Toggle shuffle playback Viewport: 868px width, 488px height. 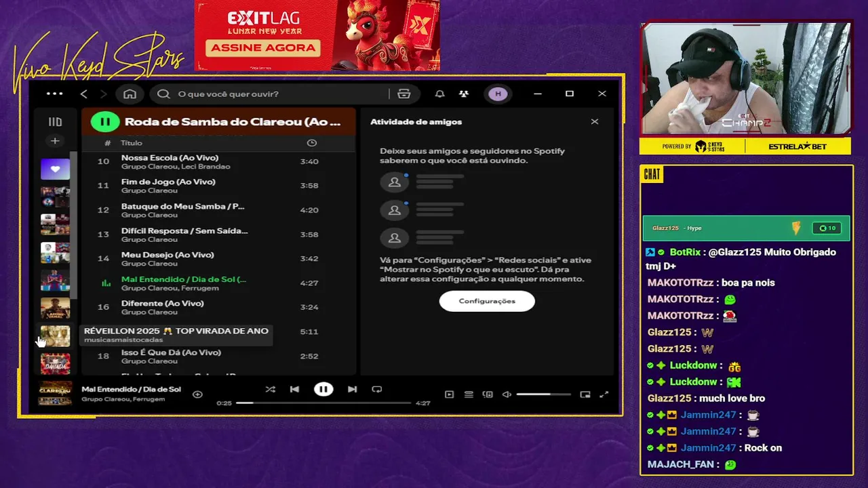(x=270, y=389)
